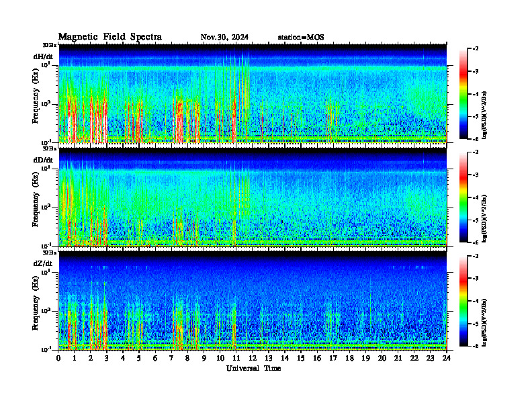Select the "dH/dt" panel label
532x411 pixels.
click(43, 56)
